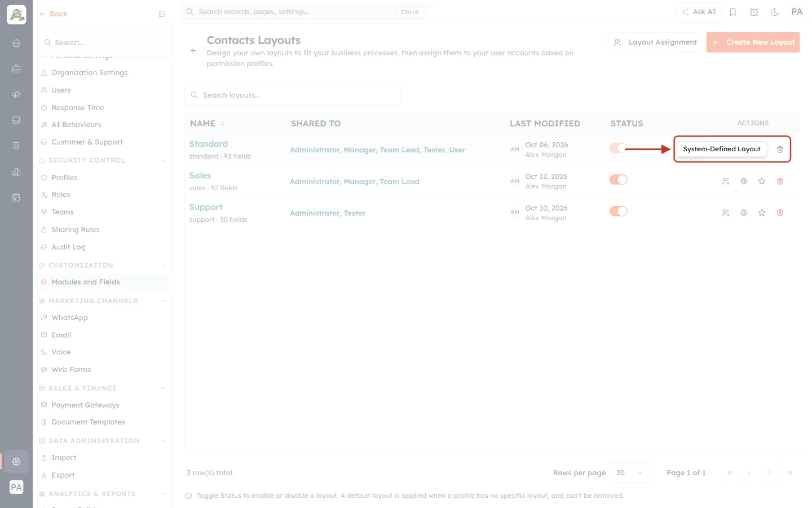Open settings gear for Support layout
812x508 pixels.
pyautogui.click(x=744, y=213)
